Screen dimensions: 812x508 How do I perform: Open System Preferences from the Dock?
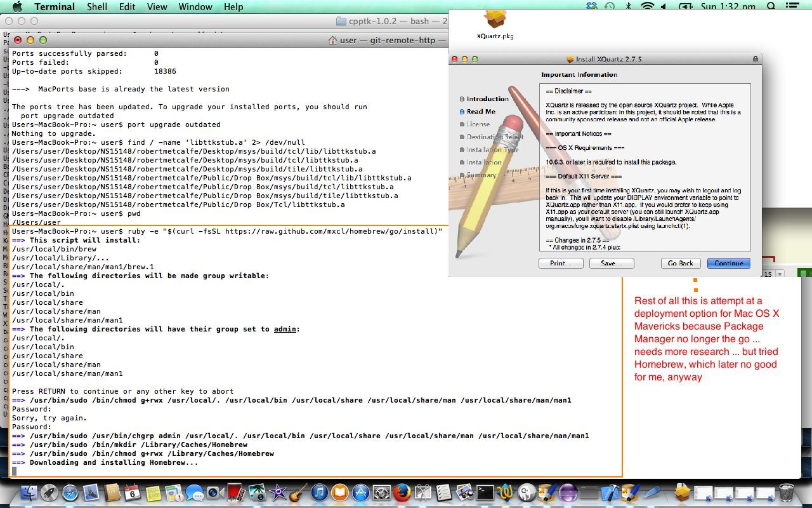pos(381,492)
